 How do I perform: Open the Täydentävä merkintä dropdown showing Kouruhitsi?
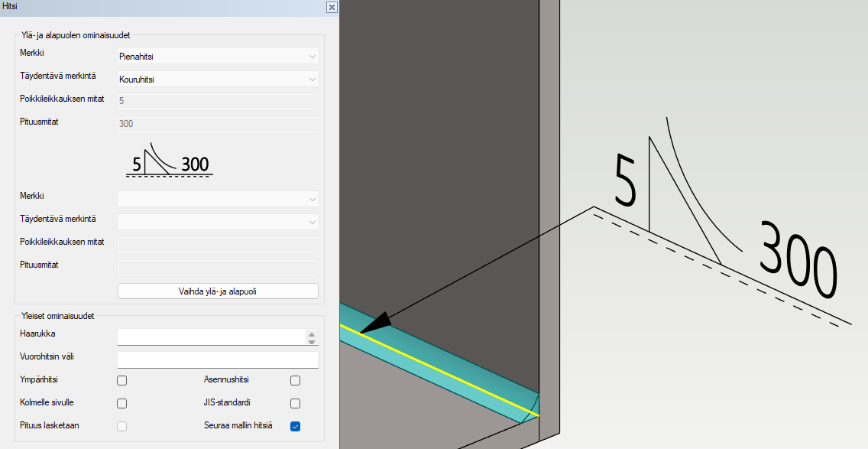tap(217, 79)
